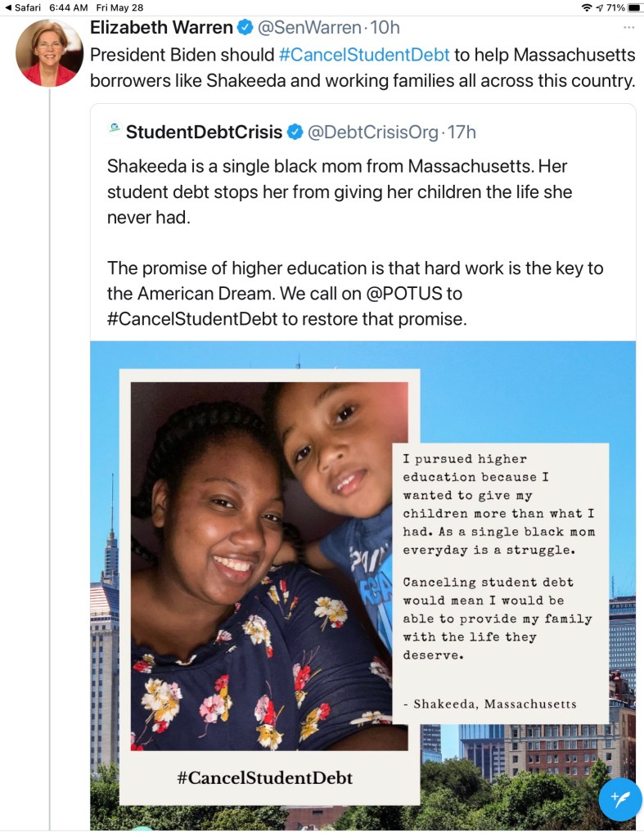Tap the 10h tweet timestamp
The height and width of the screenshot is (837, 644).
(x=385, y=28)
